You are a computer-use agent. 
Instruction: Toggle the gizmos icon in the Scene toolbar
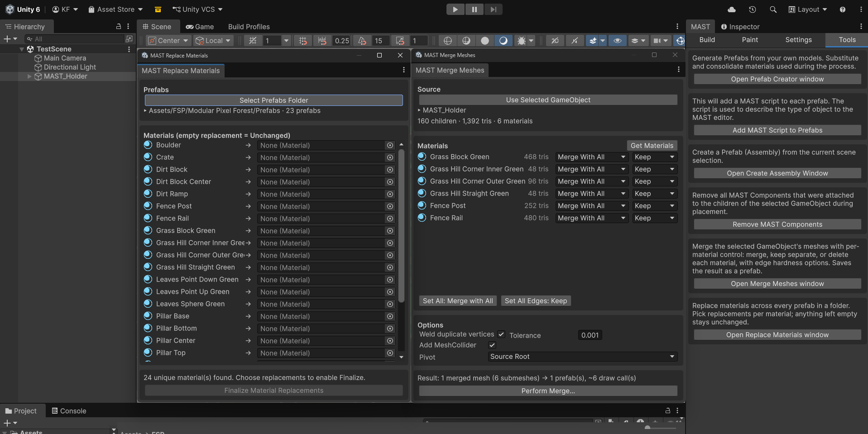(680, 41)
